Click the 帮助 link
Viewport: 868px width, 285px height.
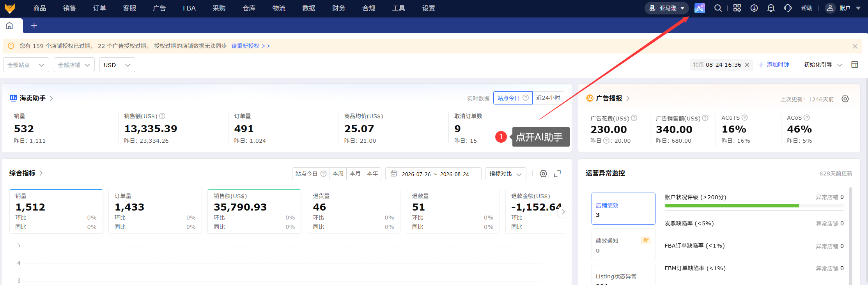[x=807, y=8]
